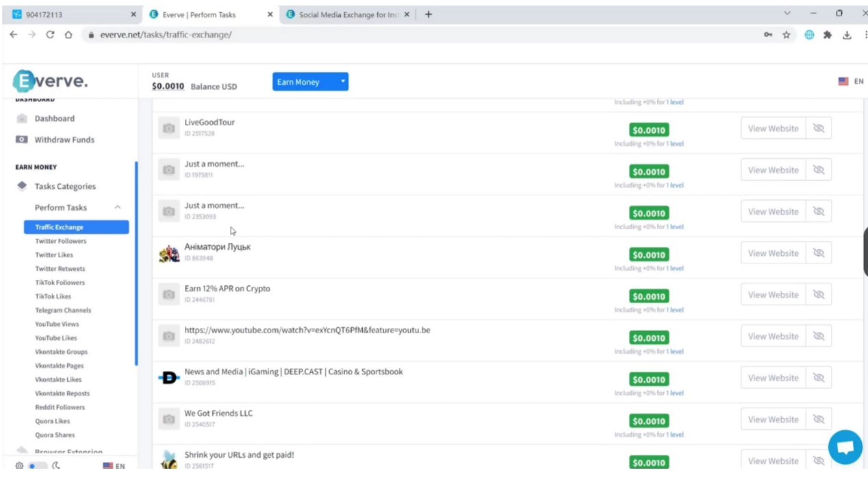Hide the youtube.com link task
The height and width of the screenshot is (477, 868).
click(818, 337)
